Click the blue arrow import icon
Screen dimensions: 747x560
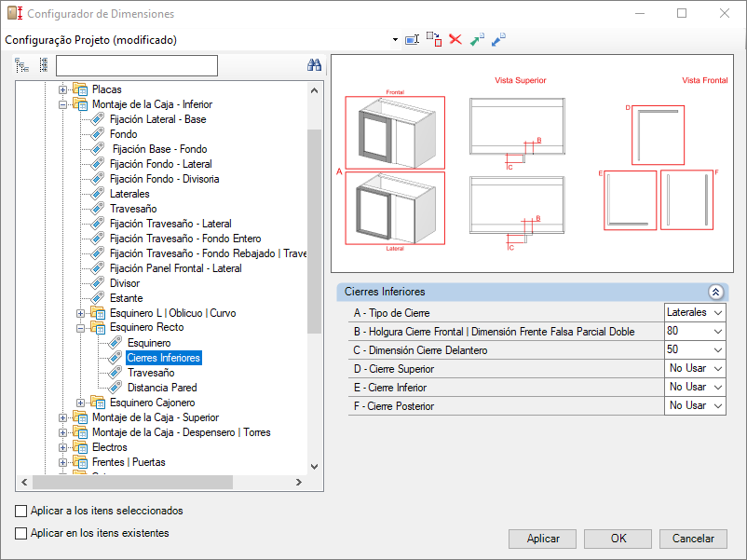(498, 39)
